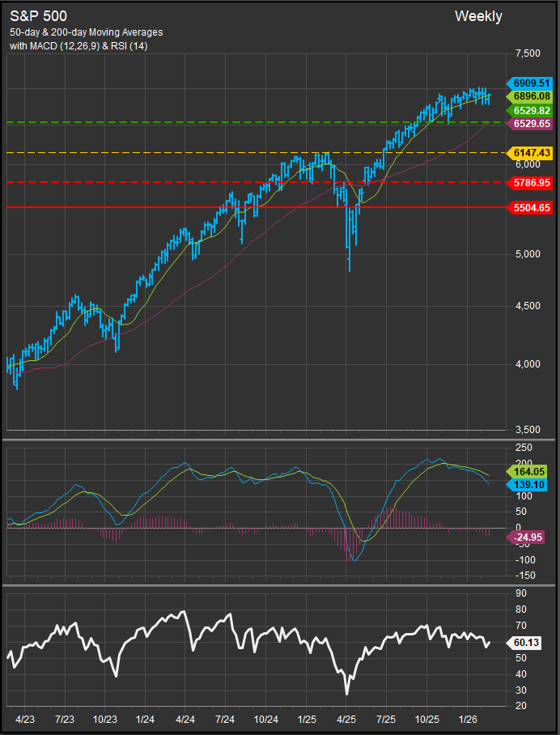This screenshot has width=560, height=735.
Task: Click the 50-day & 200-day Moving Averages subtitle
Action: pos(86,32)
